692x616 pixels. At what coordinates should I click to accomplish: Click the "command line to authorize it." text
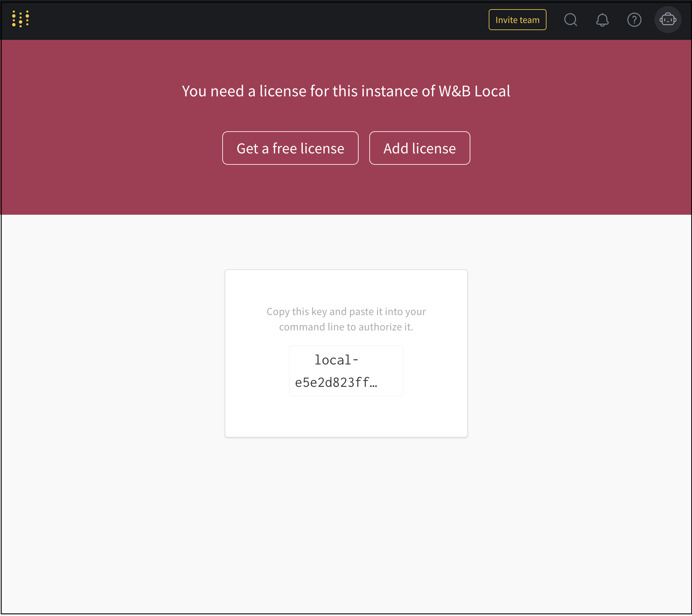click(346, 327)
